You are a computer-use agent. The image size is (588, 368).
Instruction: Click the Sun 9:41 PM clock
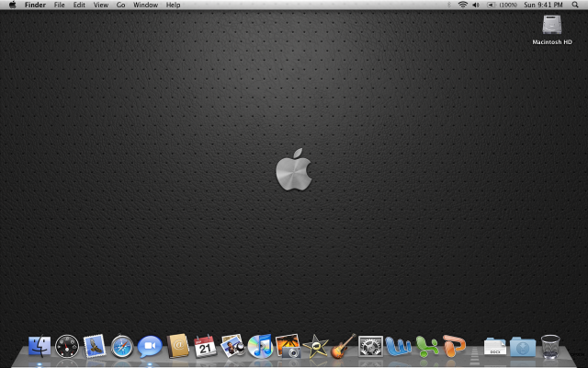click(543, 5)
